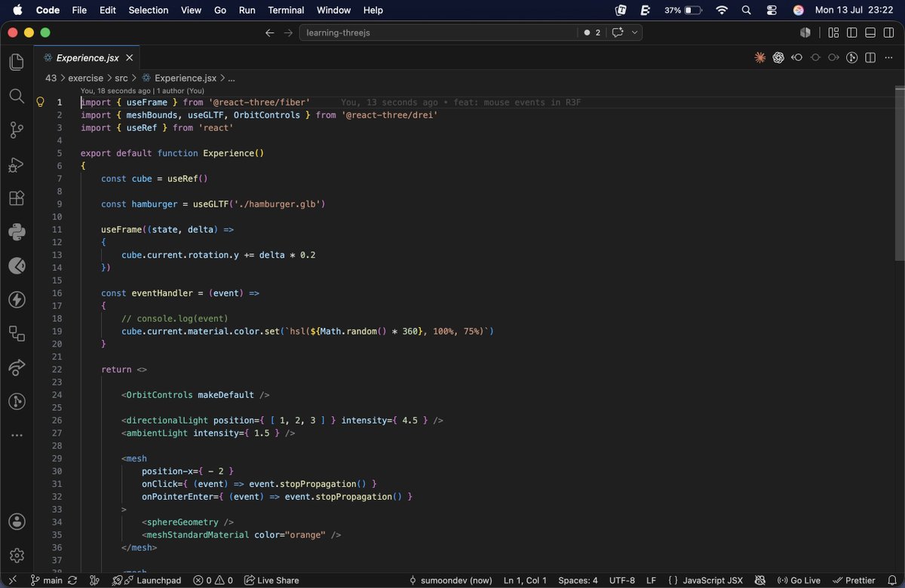905x588 pixels.
Task: Go forward using the navigation arrow
Action: point(288,32)
